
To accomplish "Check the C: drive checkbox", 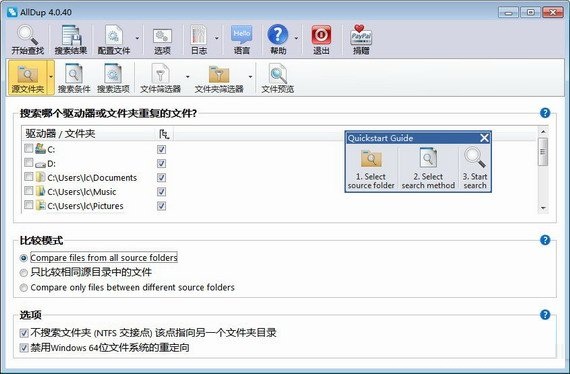I will pos(28,148).
